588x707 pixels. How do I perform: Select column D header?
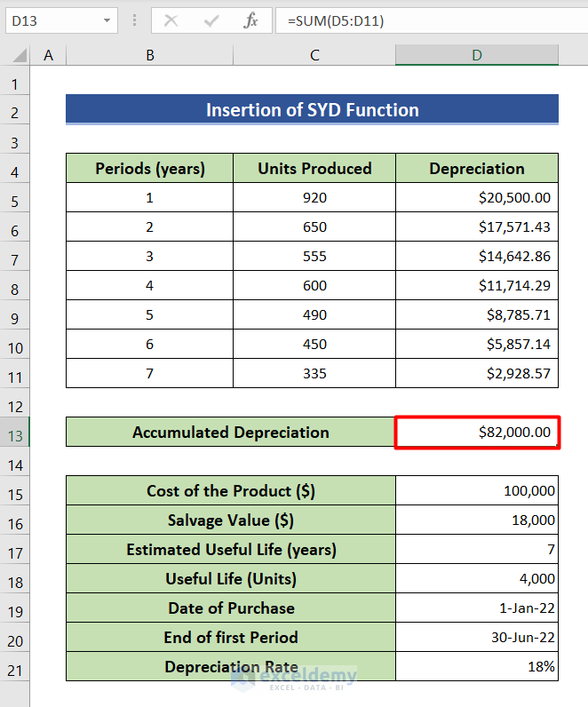point(477,55)
